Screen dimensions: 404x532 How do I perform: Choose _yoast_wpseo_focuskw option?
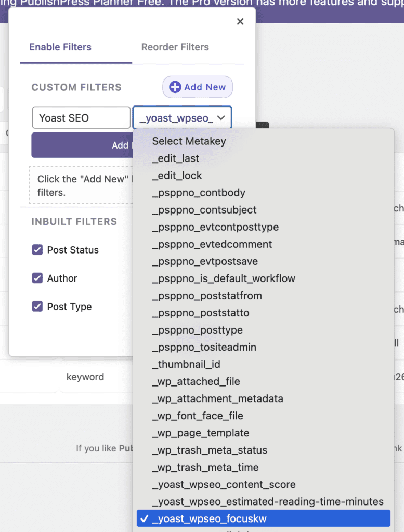pos(210,518)
